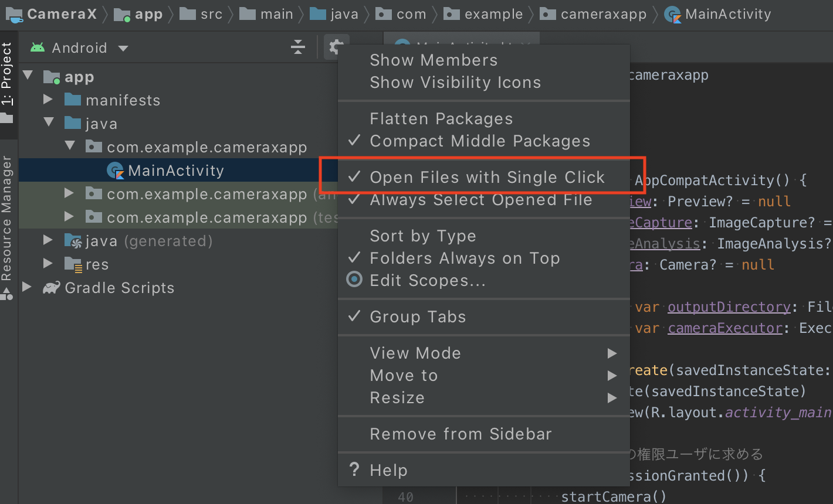
Task: Click the res folder icon
Action: 73,264
